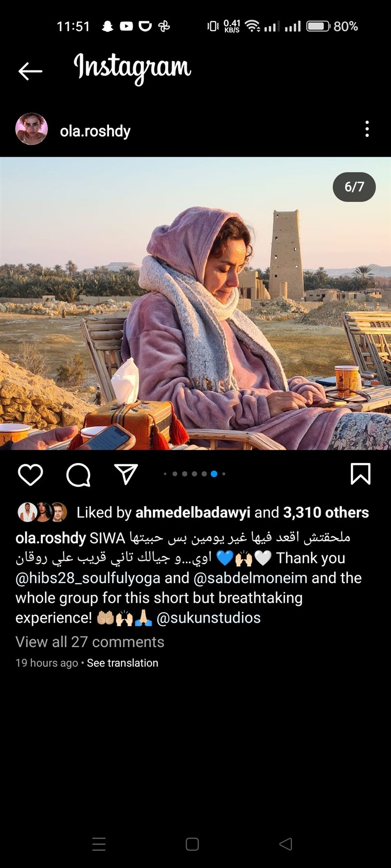Tap Android home square icon
This screenshot has height=868, width=391.
[x=192, y=844]
